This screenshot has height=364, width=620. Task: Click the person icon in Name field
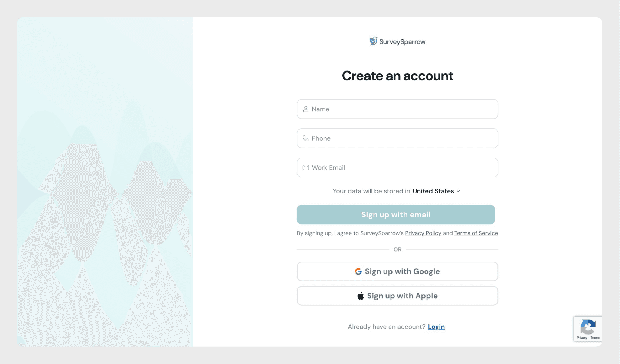pyautogui.click(x=306, y=109)
